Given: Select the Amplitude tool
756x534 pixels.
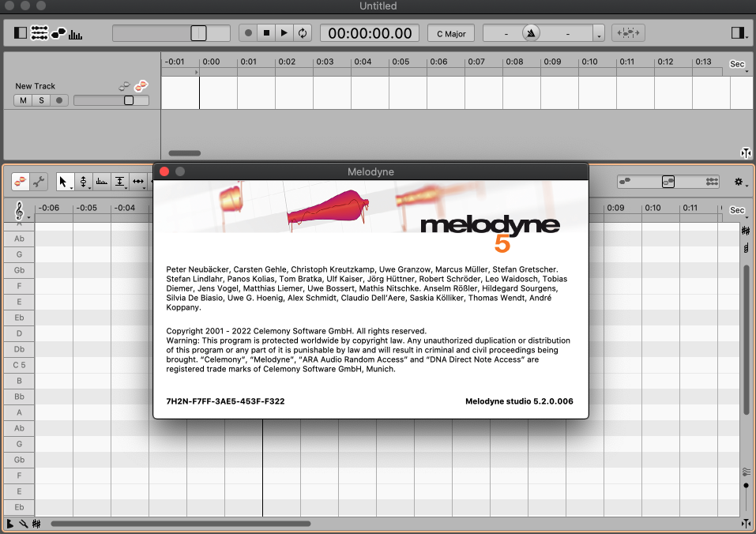Looking at the screenshot, I should click(119, 181).
